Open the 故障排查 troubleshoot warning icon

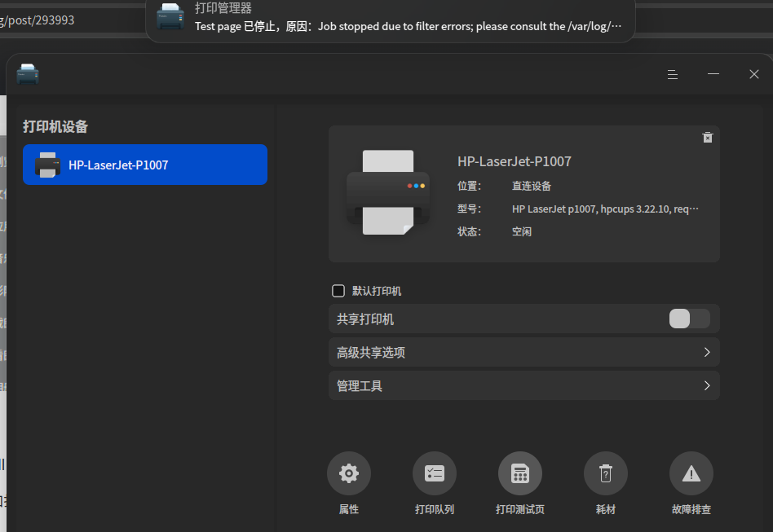click(691, 473)
